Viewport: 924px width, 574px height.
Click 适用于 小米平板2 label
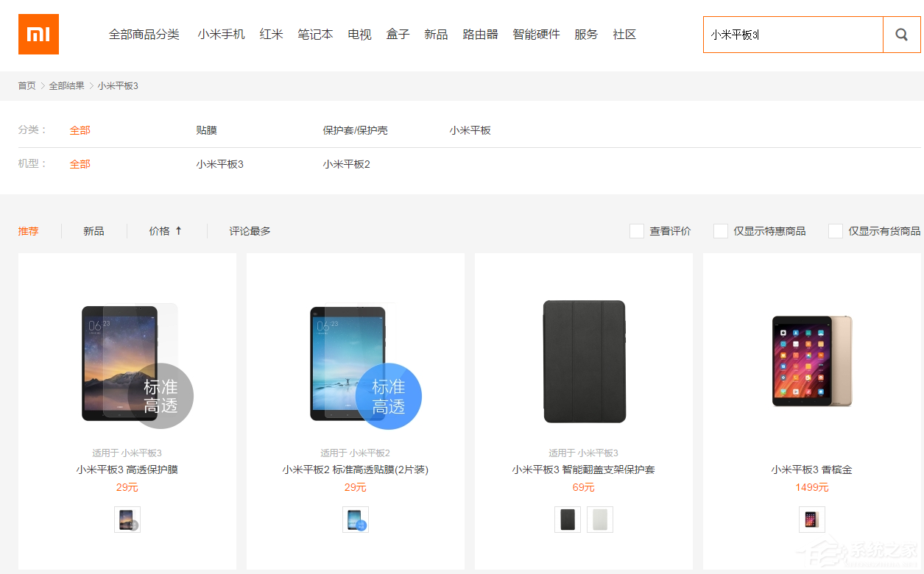pyautogui.click(x=356, y=453)
